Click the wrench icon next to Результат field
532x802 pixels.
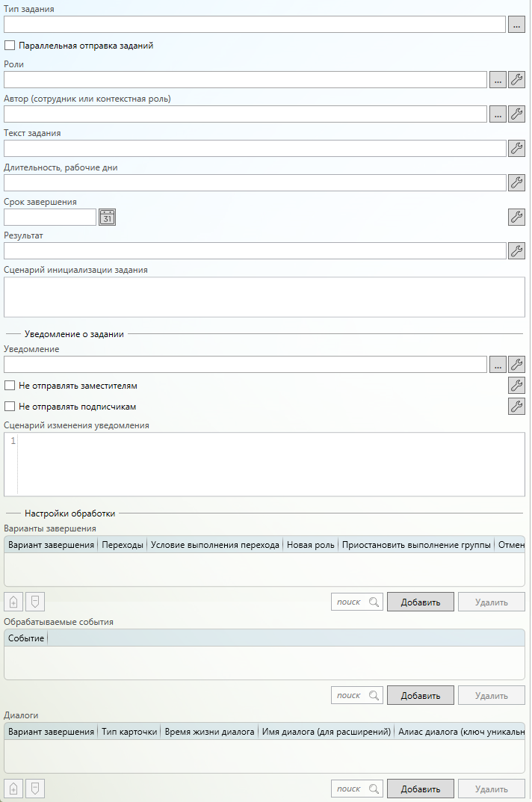pos(516,250)
